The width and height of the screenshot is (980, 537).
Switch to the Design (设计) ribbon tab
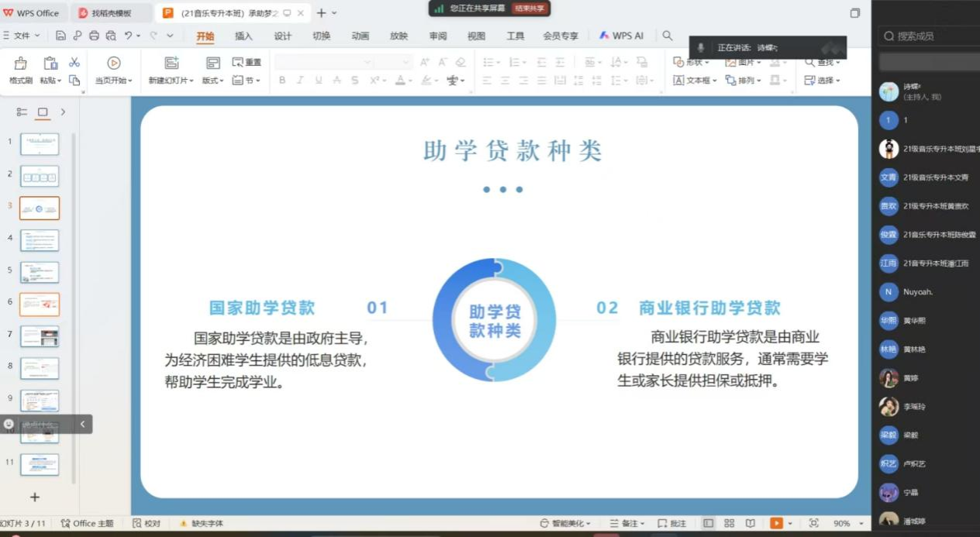click(283, 36)
